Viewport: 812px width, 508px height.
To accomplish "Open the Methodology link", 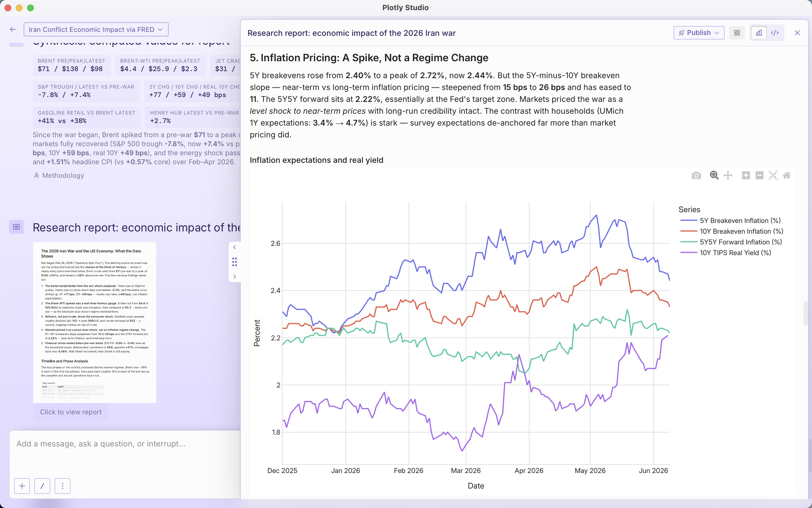I will tap(59, 175).
